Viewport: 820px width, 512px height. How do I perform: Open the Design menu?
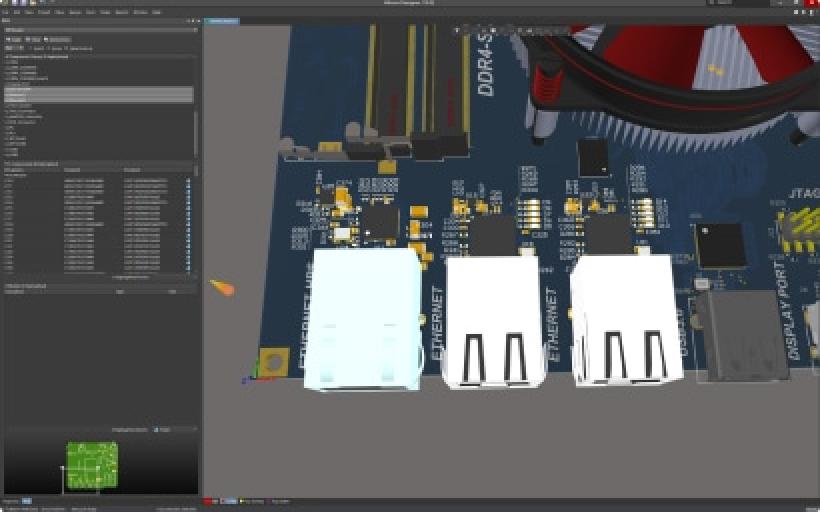74,12
